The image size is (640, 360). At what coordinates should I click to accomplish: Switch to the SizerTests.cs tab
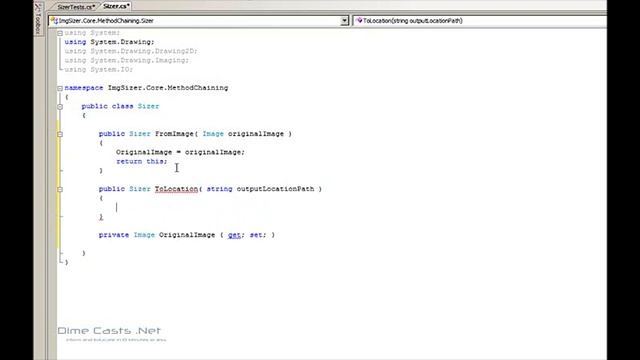[76, 7]
